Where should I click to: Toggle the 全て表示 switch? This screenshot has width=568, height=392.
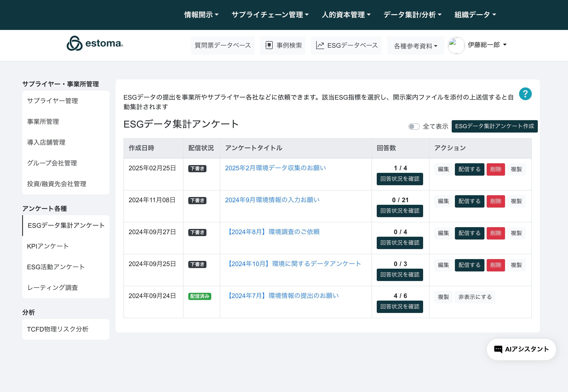click(x=414, y=127)
